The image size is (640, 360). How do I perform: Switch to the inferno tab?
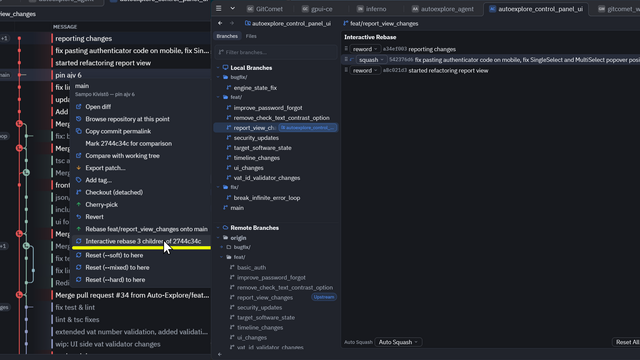[x=371, y=9]
